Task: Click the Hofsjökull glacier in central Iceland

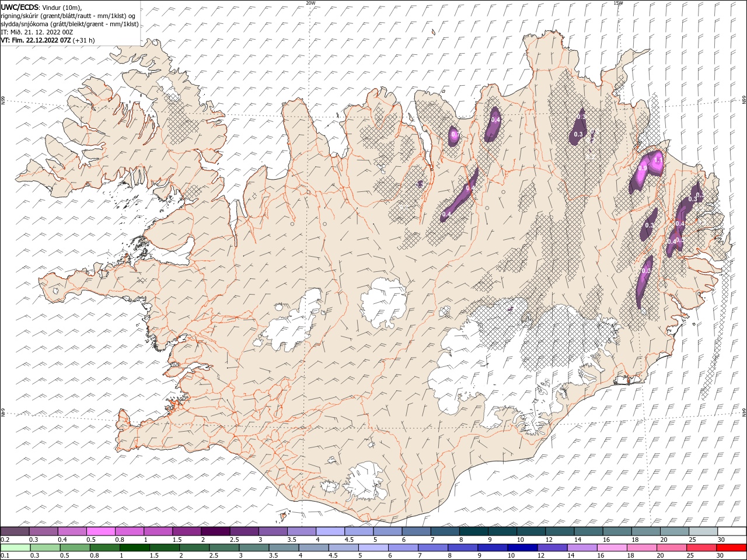Action: click(383, 303)
